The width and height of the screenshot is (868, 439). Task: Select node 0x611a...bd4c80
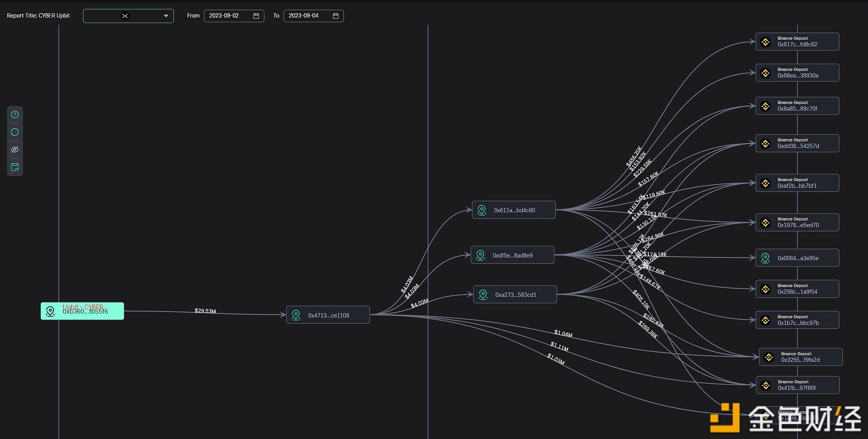click(x=514, y=210)
